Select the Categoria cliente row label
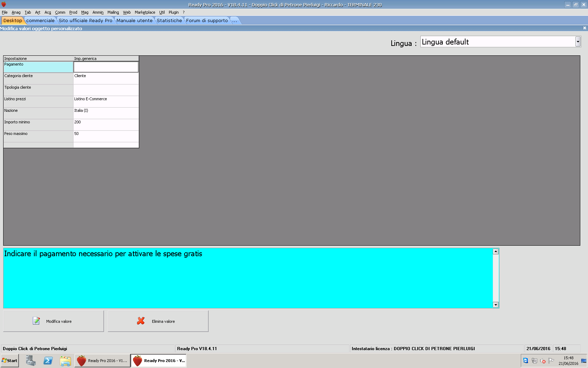Image resolution: width=588 pixels, height=368 pixels. click(x=38, y=79)
